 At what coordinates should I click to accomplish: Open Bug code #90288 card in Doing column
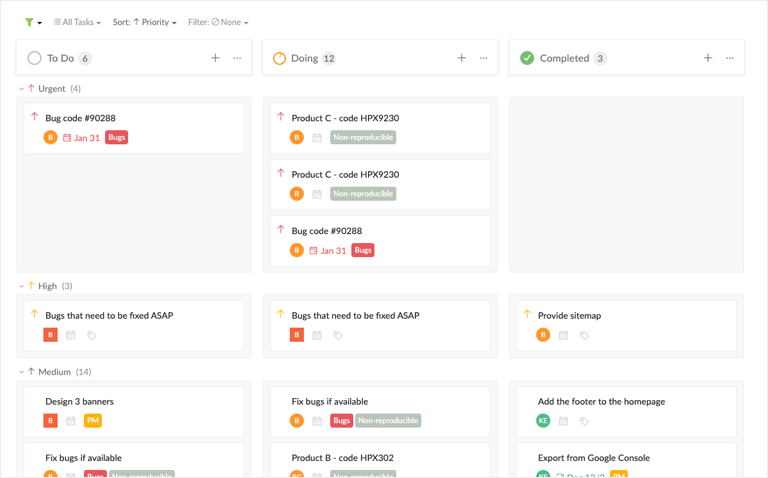click(380, 241)
